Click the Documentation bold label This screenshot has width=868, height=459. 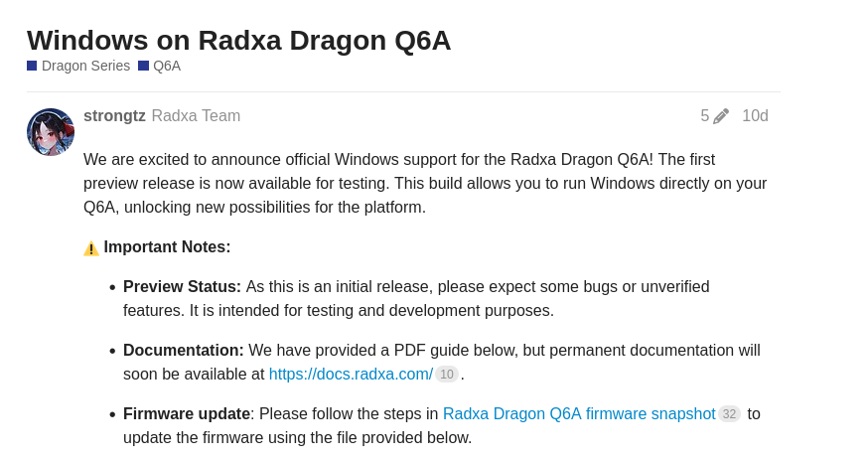pyautogui.click(x=184, y=351)
